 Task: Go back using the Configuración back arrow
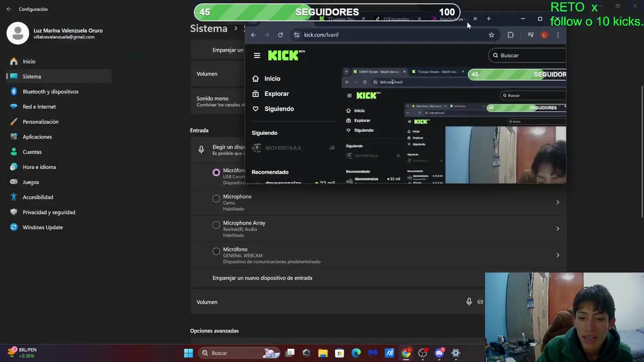(9, 9)
